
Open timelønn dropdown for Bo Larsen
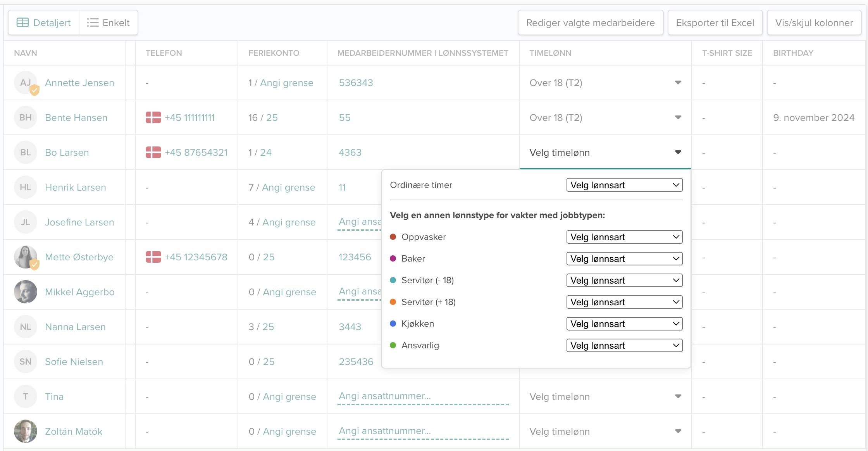(x=604, y=152)
